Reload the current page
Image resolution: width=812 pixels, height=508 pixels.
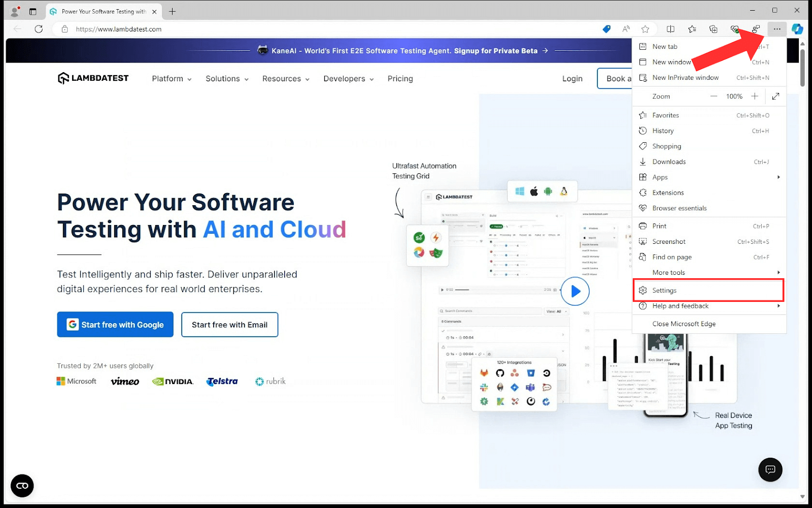pos(39,29)
